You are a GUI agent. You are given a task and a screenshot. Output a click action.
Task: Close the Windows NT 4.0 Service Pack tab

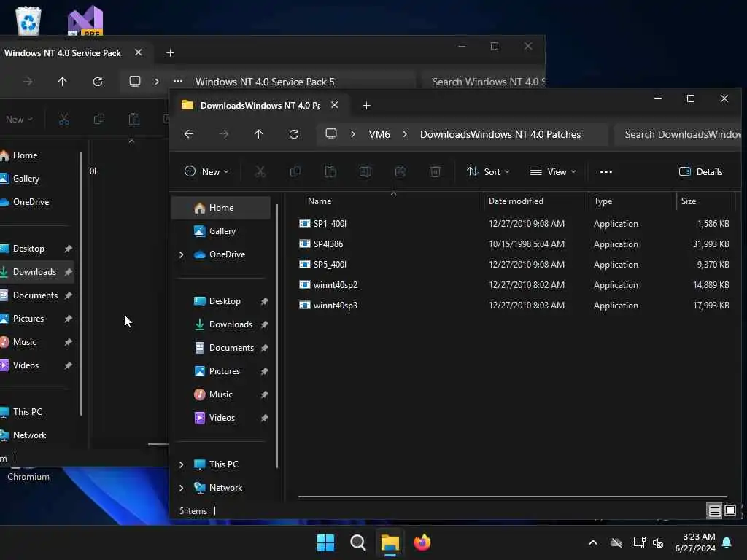pyautogui.click(x=138, y=52)
